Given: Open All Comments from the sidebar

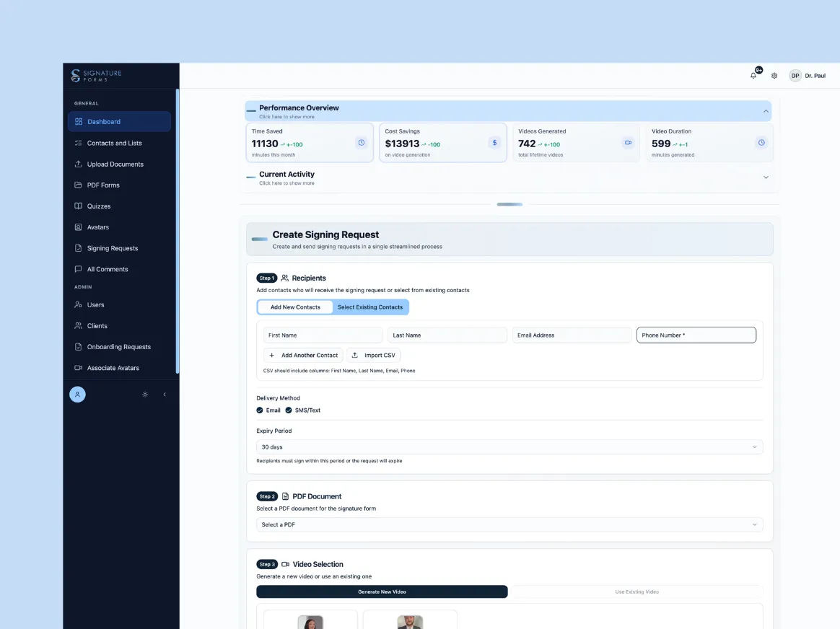Looking at the screenshot, I should (x=107, y=269).
